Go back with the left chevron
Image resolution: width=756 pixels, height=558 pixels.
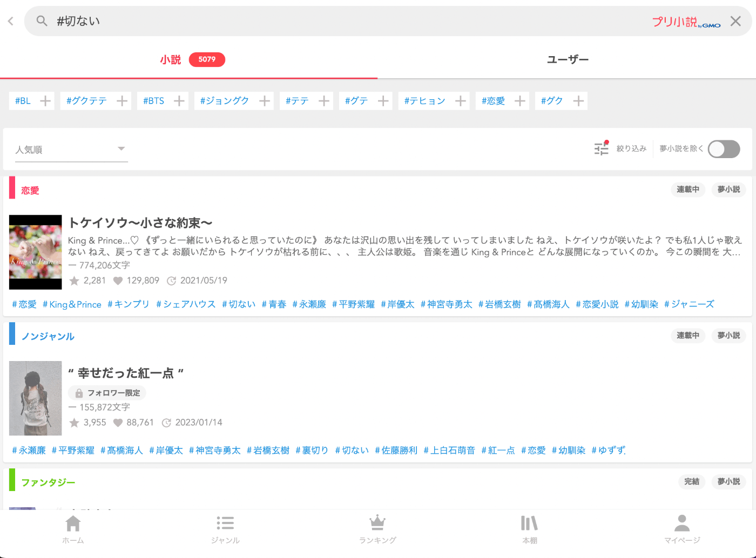(10, 21)
